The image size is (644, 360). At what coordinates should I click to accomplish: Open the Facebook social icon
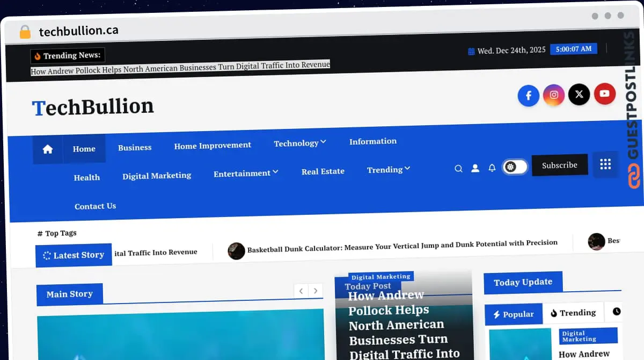[528, 96]
